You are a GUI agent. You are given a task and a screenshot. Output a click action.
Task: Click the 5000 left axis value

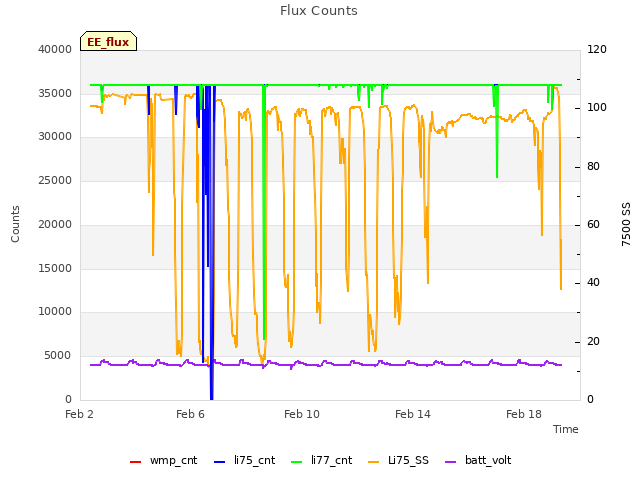pyautogui.click(x=58, y=356)
